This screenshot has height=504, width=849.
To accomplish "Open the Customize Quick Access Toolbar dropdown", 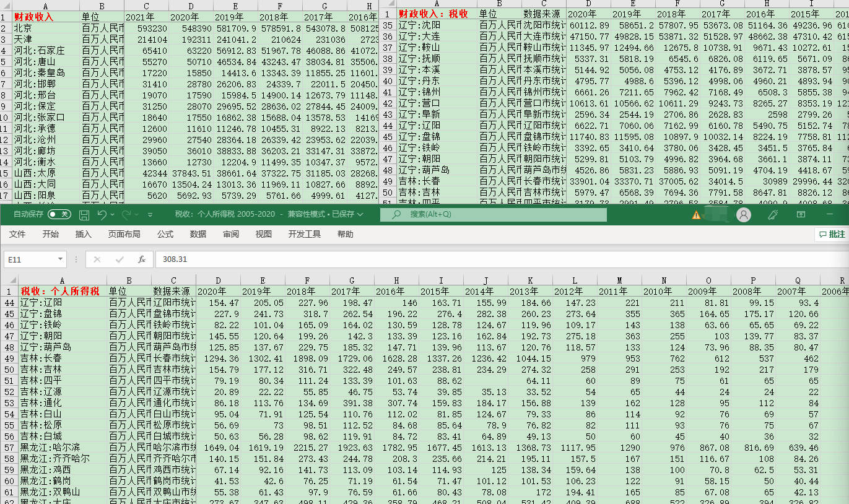I will point(150,215).
